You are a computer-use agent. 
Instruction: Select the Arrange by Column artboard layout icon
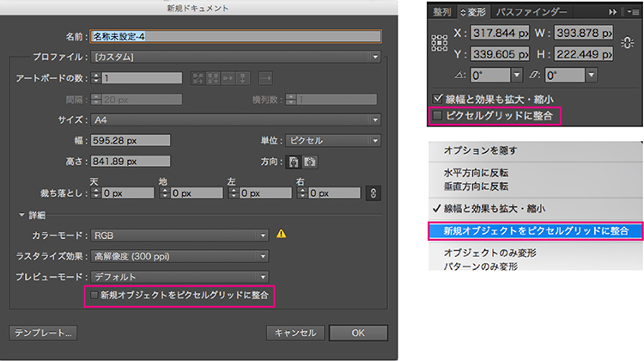pyautogui.click(x=243, y=78)
